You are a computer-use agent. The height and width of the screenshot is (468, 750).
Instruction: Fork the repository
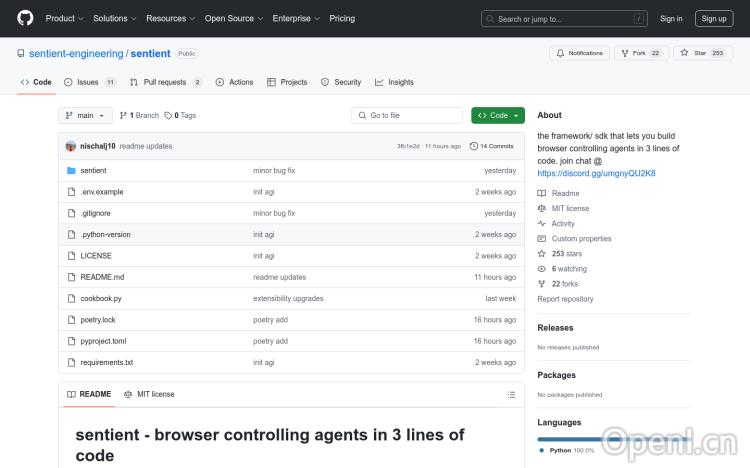tap(641, 53)
